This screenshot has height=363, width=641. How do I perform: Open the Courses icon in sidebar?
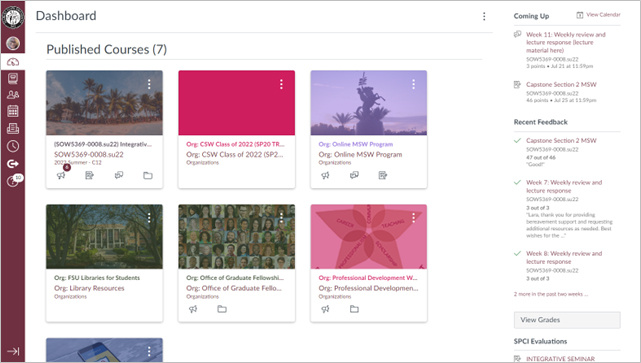[13, 78]
